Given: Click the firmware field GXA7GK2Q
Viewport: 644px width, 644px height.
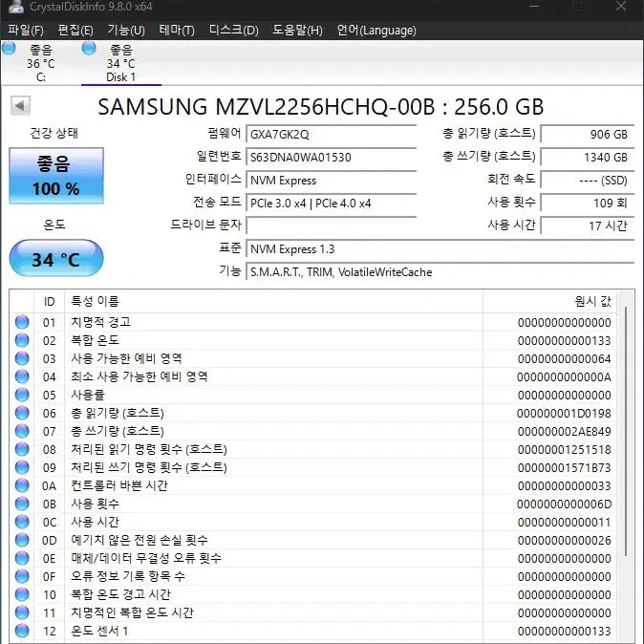Looking at the screenshot, I should coord(331,135).
